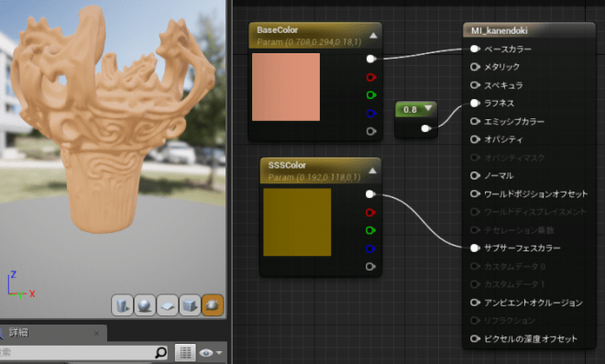Image resolution: width=605 pixels, height=364 pixels.
Task: Select the plane preview mesh icon
Action: pos(168,305)
